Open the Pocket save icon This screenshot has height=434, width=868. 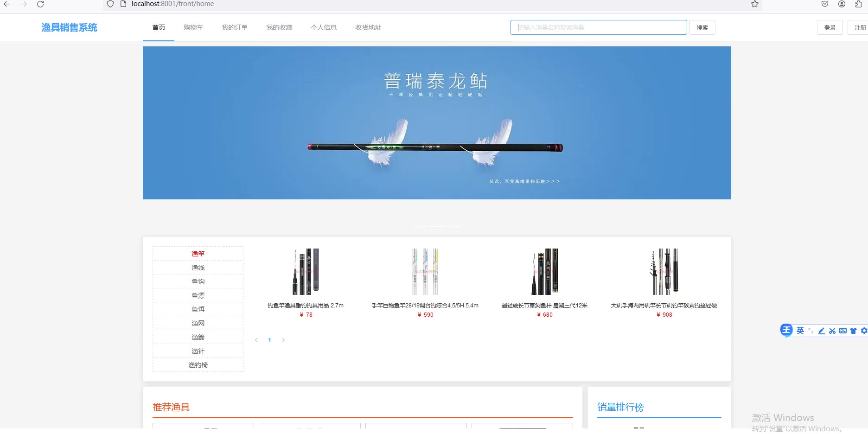coord(825,4)
